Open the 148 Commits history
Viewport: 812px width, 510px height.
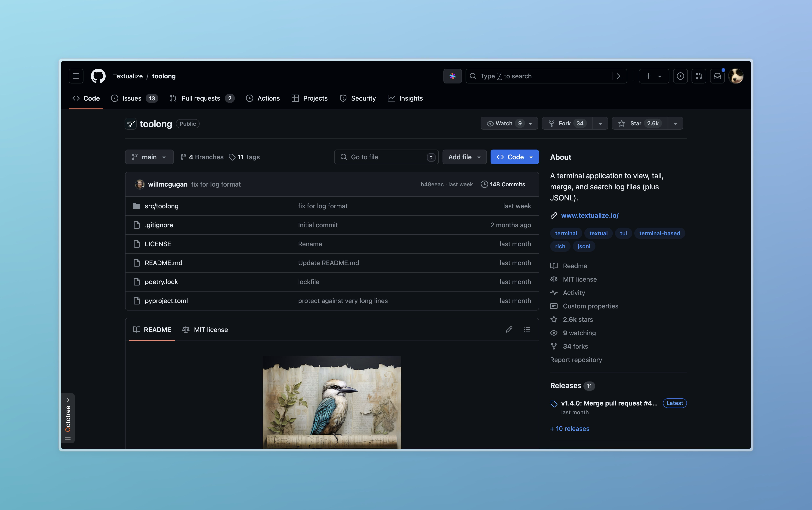(x=503, y=184)
